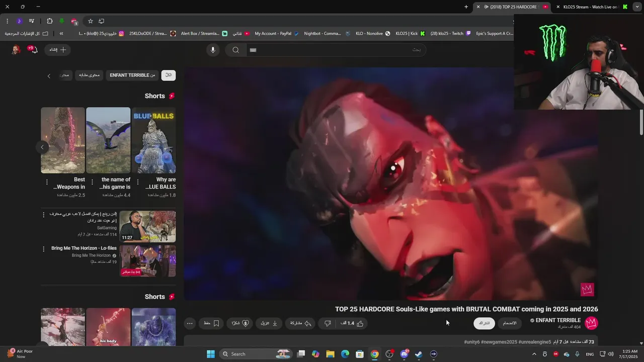Click the #unrealengine5 hashtag link

click(x=535, y=342)
